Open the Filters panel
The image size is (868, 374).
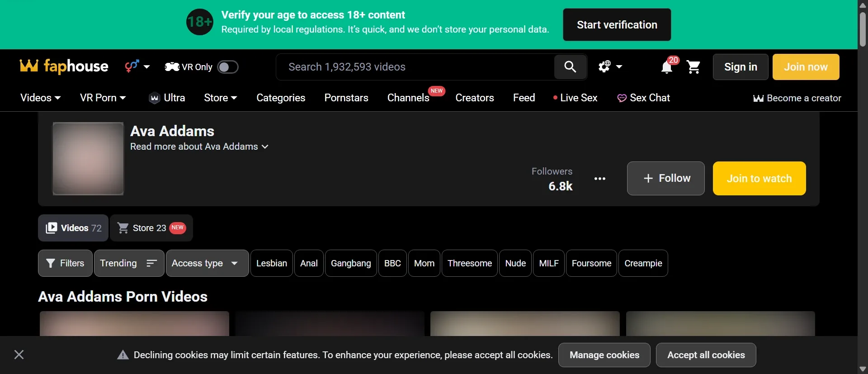click(x=66, y=263)
